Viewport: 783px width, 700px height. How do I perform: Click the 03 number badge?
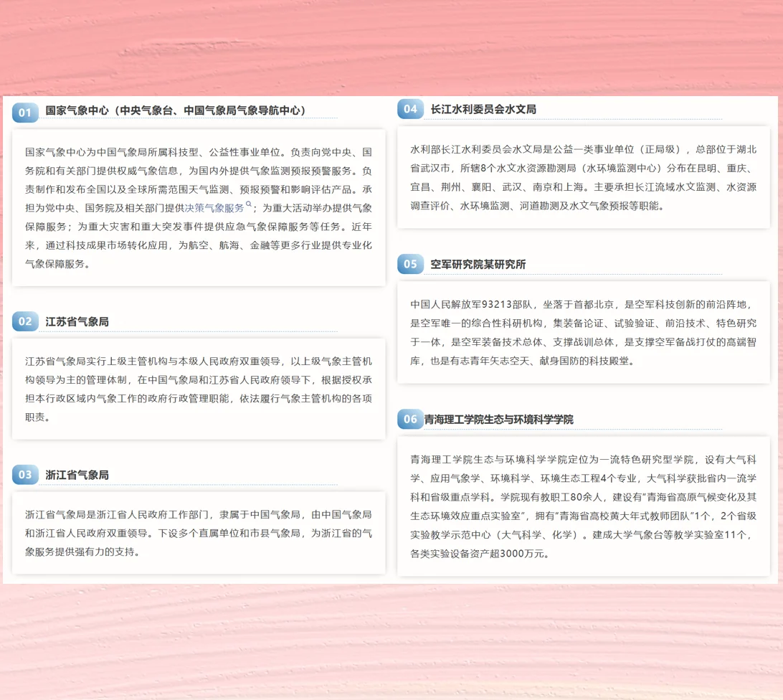tap(25, 475)
